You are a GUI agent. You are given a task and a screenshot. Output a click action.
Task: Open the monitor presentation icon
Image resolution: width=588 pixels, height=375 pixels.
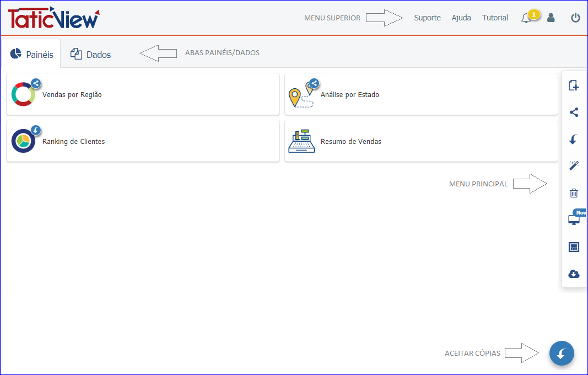pyautogui.click(x=574, y=220)
